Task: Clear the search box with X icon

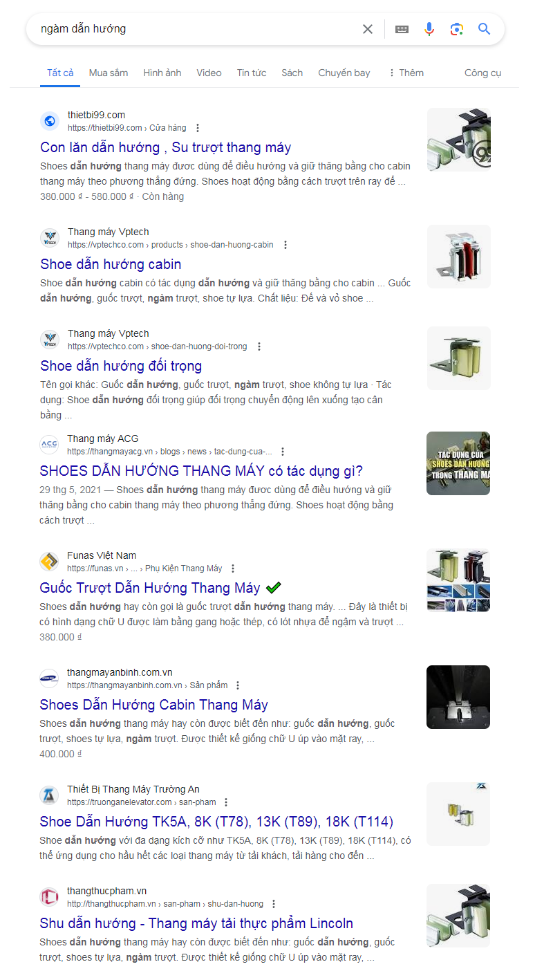Action: point(368,29)
